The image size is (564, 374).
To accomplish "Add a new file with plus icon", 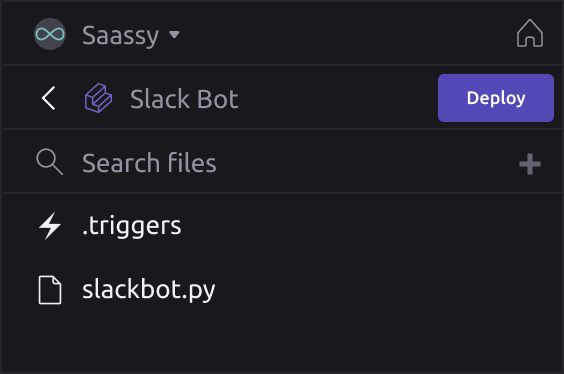I will pos(530,164).
